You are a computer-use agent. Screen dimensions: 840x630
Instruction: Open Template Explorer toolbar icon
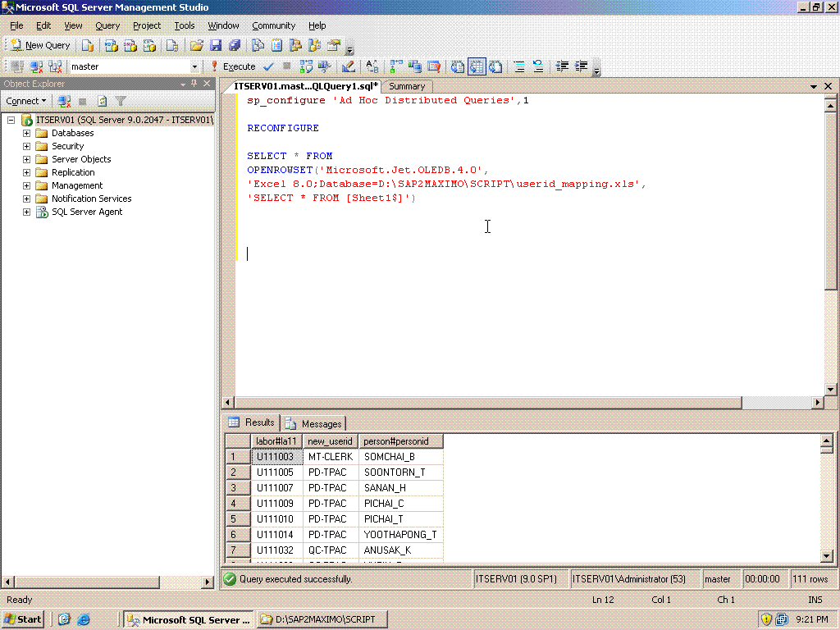click(315, 46)
